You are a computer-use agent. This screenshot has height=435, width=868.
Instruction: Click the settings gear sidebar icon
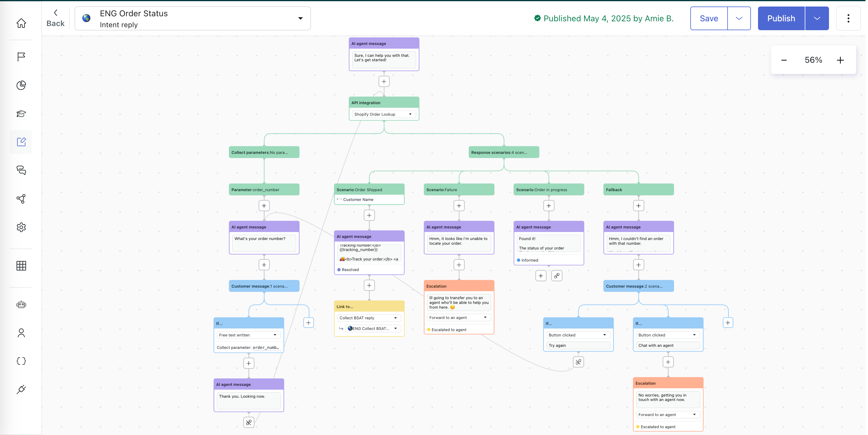pos(21,227)
